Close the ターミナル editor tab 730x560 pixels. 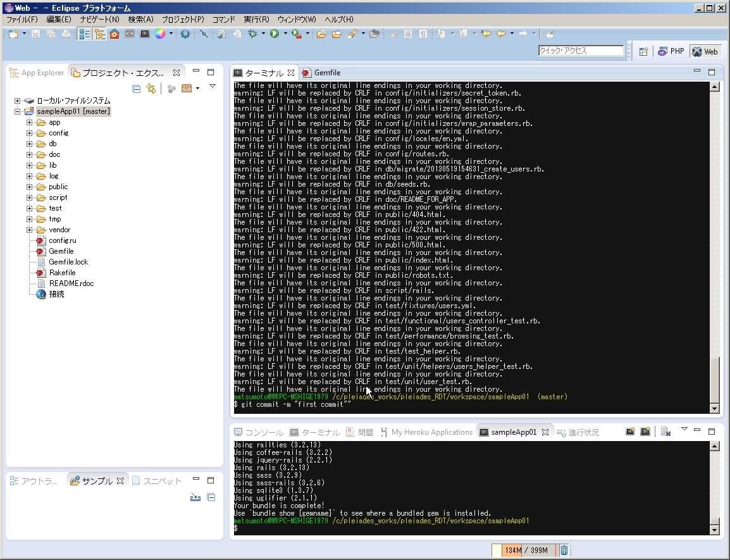pos(291,73)
